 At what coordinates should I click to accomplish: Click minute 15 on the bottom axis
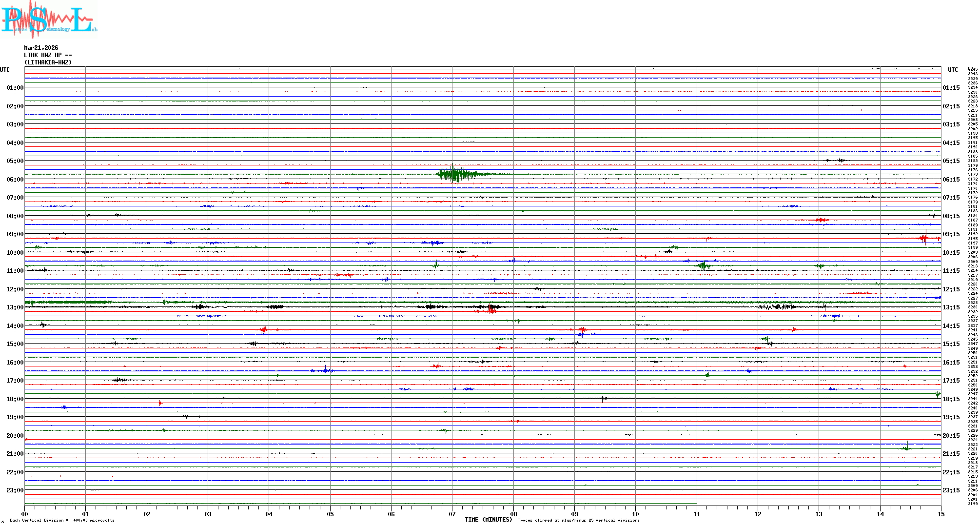941,514
